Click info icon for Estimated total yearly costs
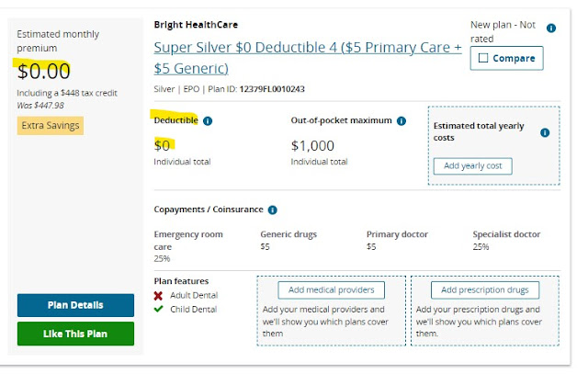 coord(545,132)
